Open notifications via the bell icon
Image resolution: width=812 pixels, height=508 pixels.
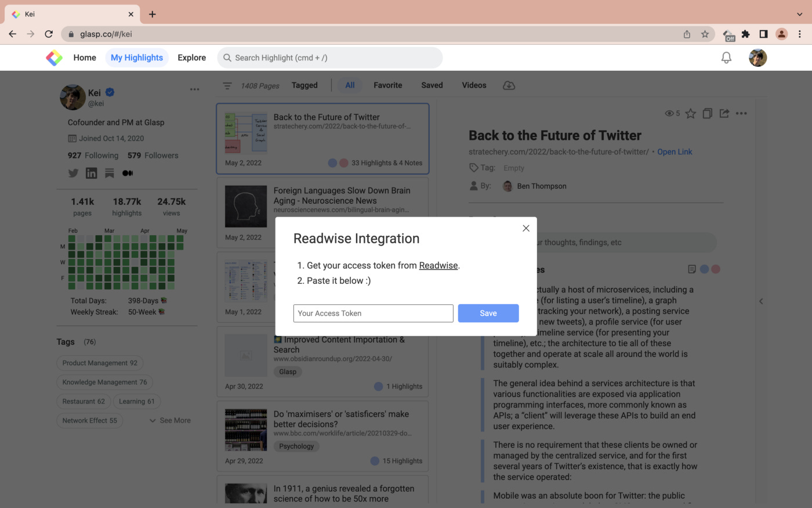tap(726, 57)
